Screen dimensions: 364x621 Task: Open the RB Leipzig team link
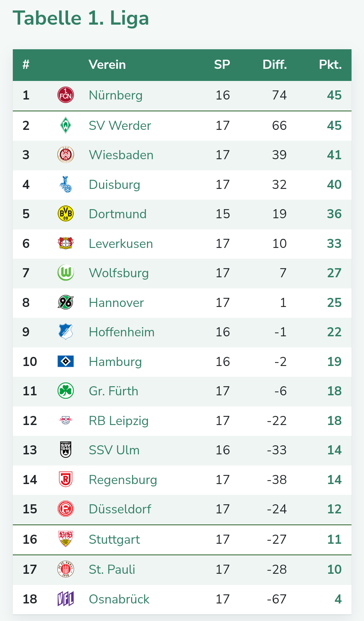pos(118,421)
